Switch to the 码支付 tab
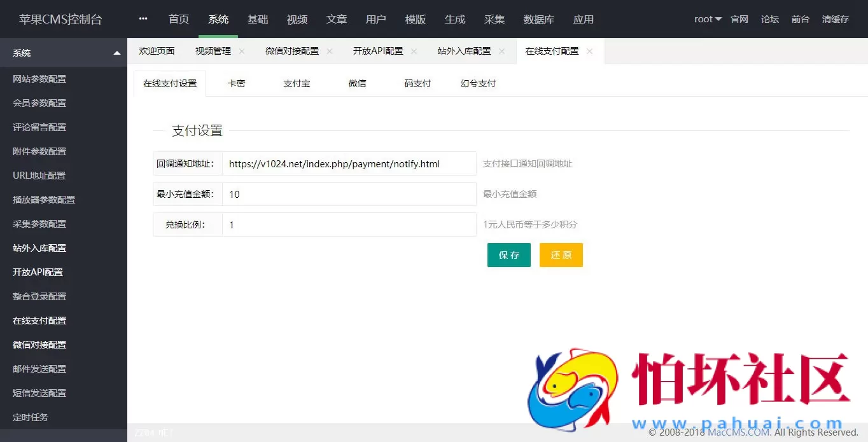Viewport: 868px width, 442px height. 417,83
